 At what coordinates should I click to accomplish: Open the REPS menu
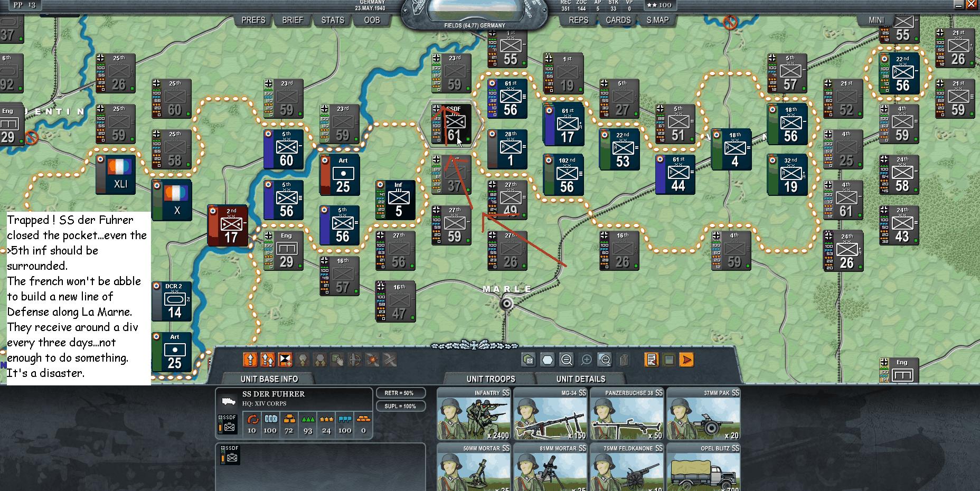point(579,20)
